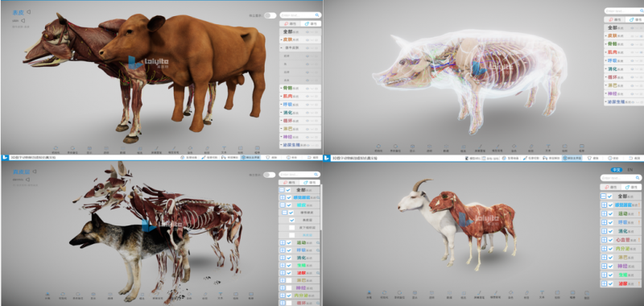Expand the 呼吸 system in dog panel
This screenshot has height=306, width=644.
pyautogui.click(x=283, y=250)
